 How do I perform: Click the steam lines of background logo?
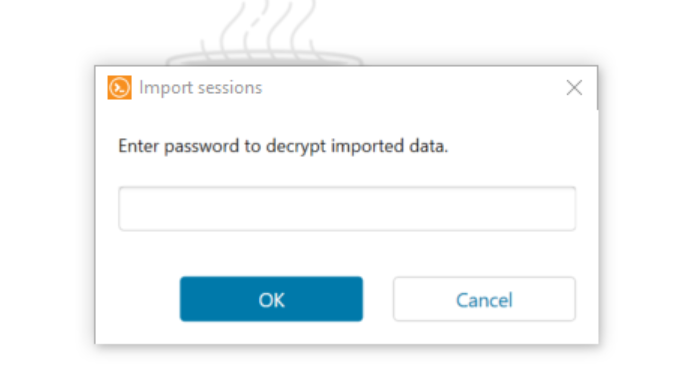pyautogui.click(x=267, y=26)
